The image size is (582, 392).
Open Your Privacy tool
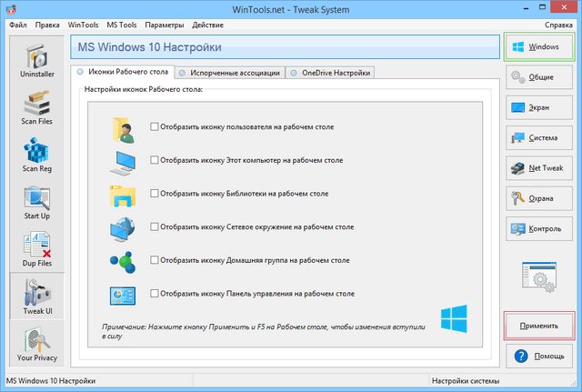coord(35,346)
